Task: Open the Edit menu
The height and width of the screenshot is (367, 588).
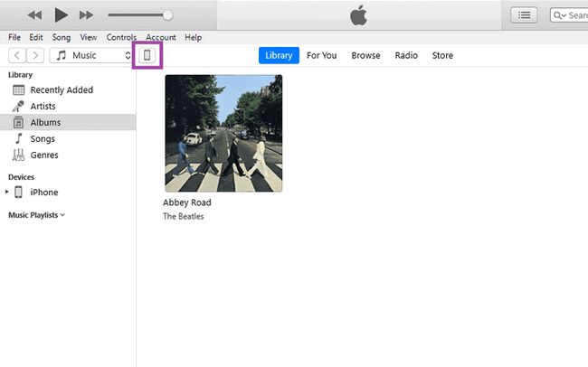Action: click(36, 37)
